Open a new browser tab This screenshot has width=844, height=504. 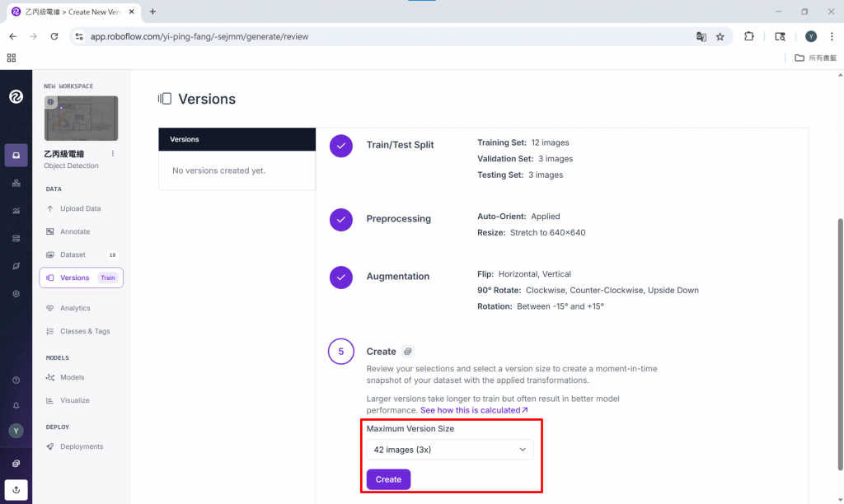pyautogui.click(x=152, y=12)
